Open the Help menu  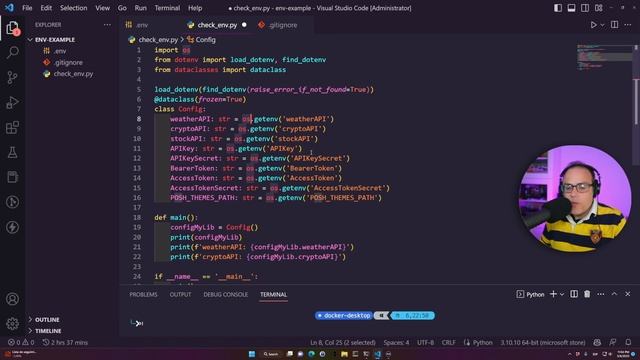(195, 8)
